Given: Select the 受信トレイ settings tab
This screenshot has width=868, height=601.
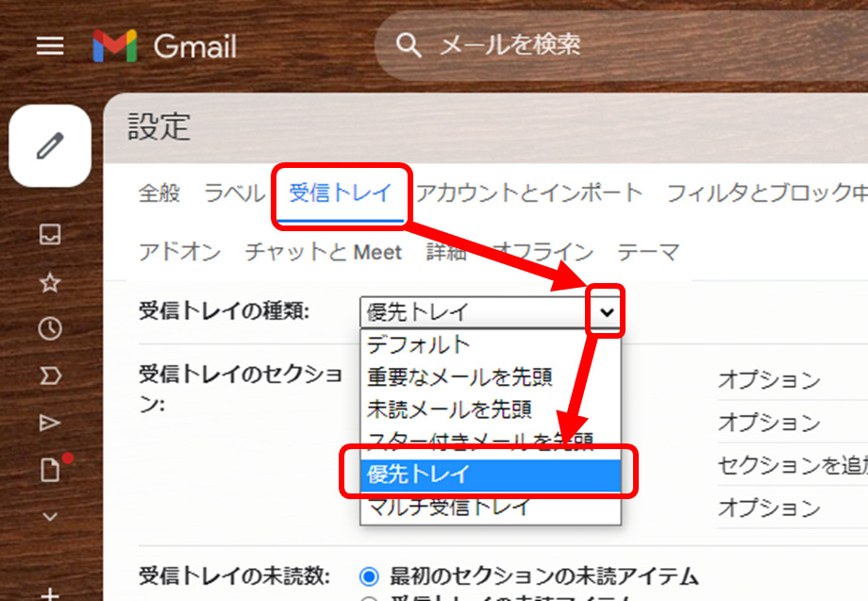Looking at the screenshot, I should (341, 193).
